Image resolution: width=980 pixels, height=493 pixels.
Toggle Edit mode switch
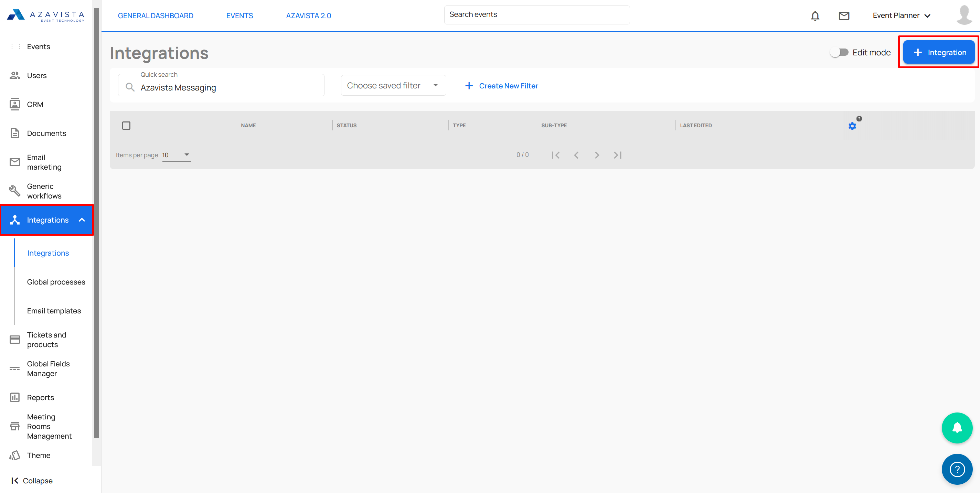[839, 53]
